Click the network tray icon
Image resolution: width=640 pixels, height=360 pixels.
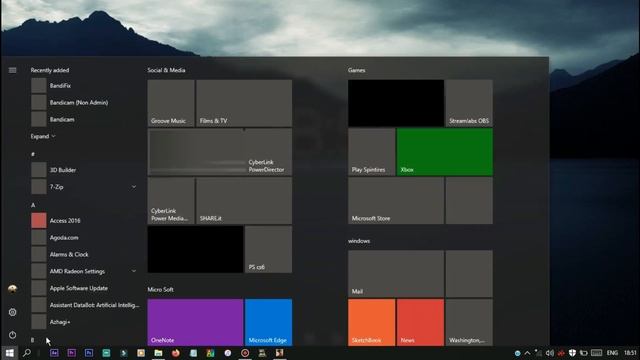pos(538,353)
